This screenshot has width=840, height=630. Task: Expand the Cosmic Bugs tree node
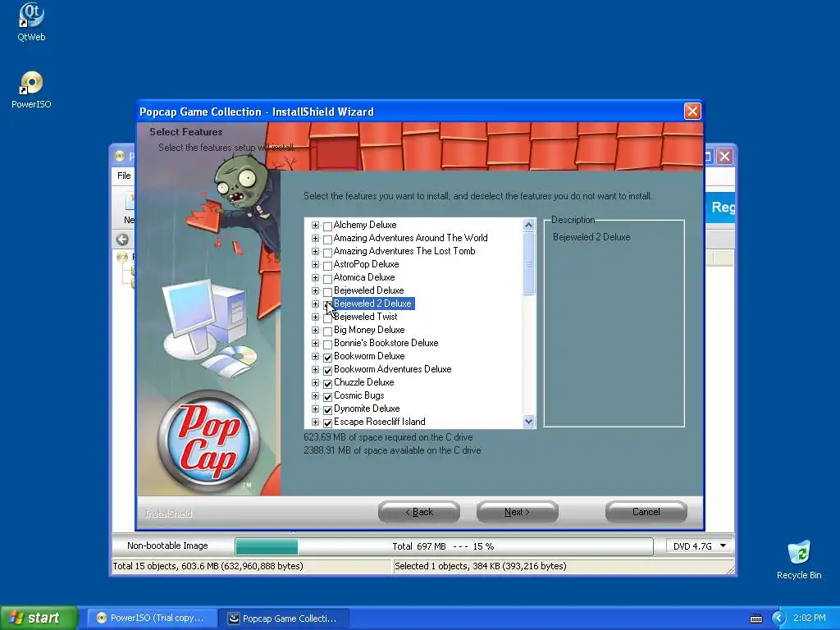(x=315, y=396)
